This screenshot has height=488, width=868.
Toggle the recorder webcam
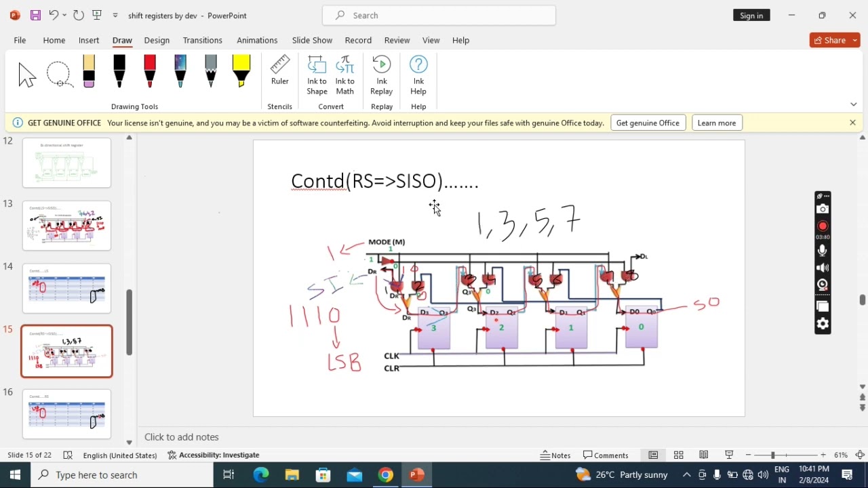[x=823, y=285]
